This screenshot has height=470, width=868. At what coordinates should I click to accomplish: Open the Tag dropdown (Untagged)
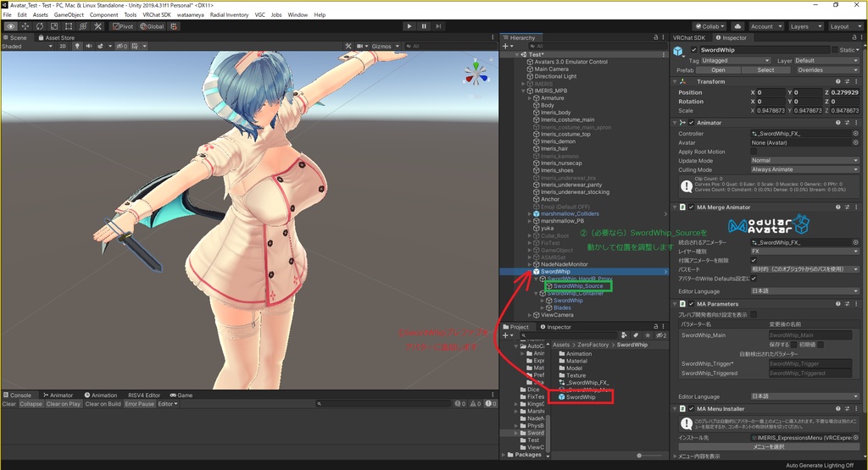[x=736, y=60]
